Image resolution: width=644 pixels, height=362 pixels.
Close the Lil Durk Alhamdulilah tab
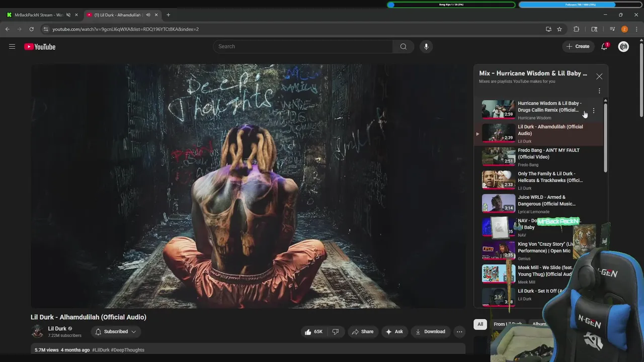coord(156,15)
